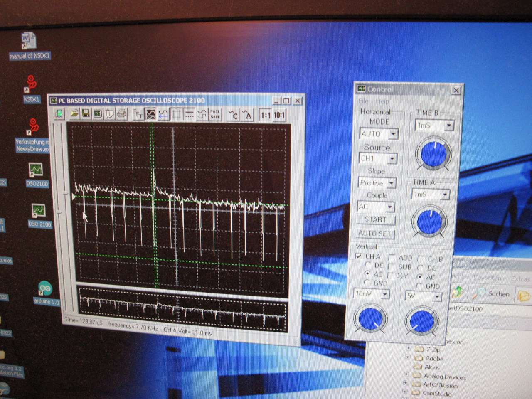
Task: Select DC radio button for channel A
Action: pyautogui.click(x=367, y=265)
